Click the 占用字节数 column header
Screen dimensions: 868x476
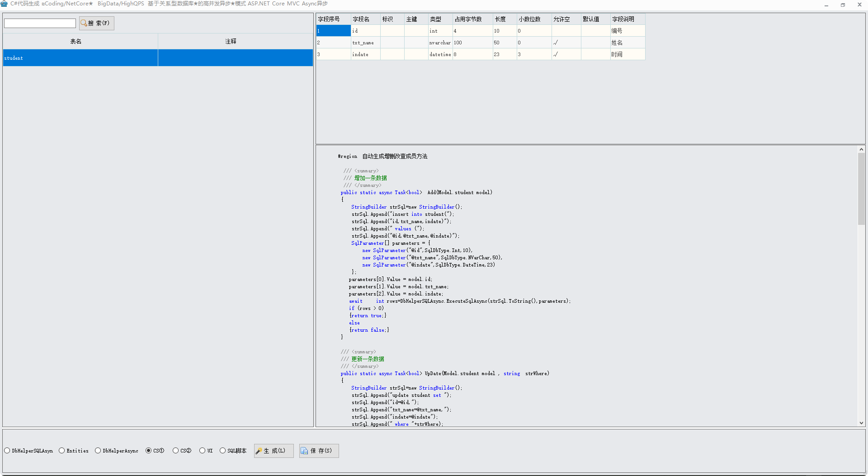click(x=472, y=19)
